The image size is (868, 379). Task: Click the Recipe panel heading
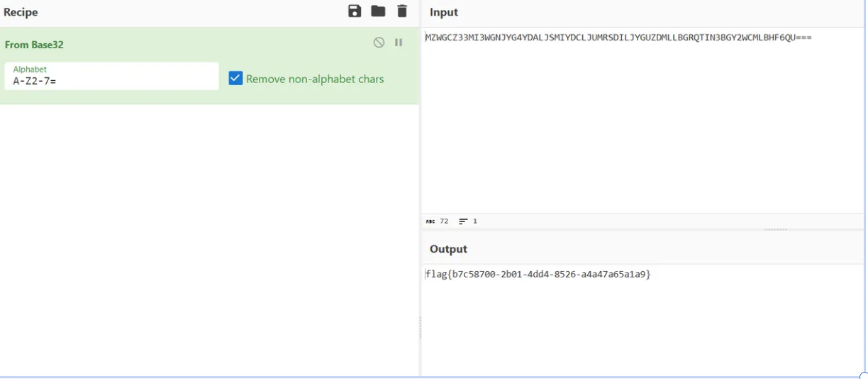tap(21, 12)
